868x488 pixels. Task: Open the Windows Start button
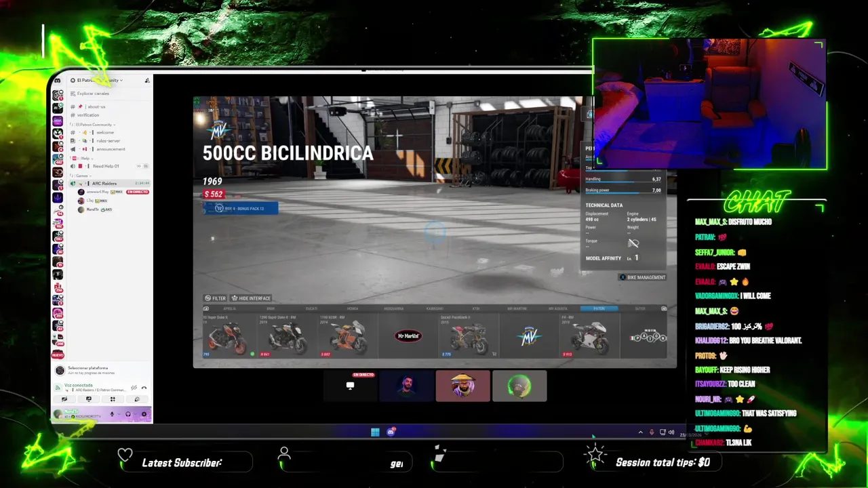tap(375, 432)
